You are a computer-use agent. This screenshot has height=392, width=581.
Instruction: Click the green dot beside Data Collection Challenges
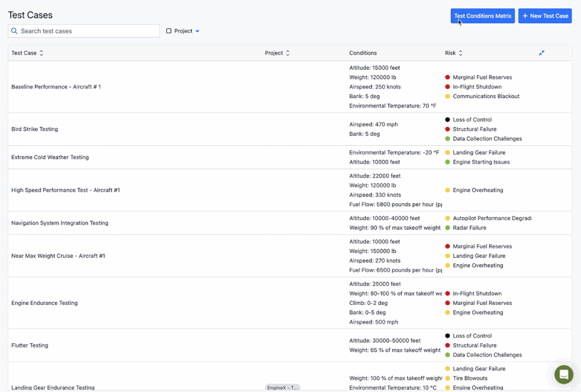[446, 138]
